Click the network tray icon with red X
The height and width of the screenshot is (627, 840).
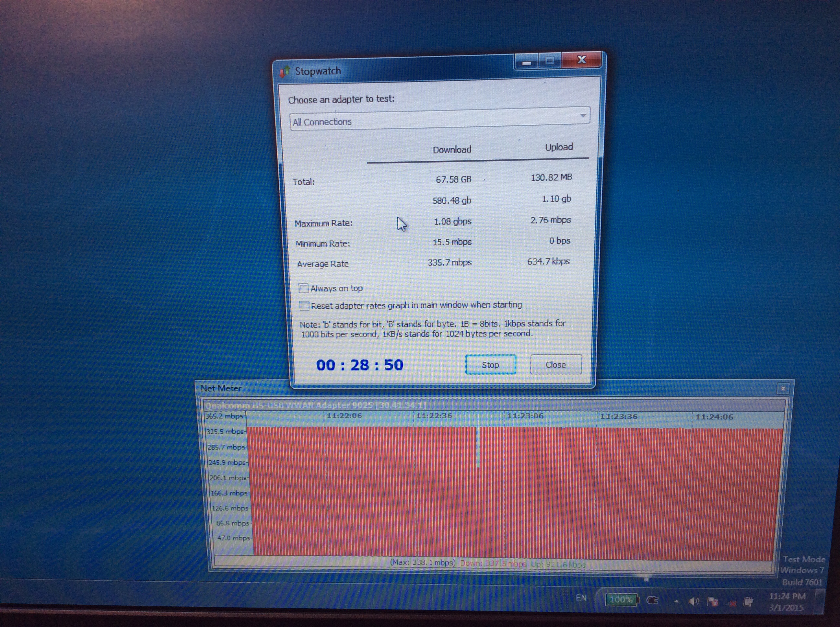coord(732,603)
